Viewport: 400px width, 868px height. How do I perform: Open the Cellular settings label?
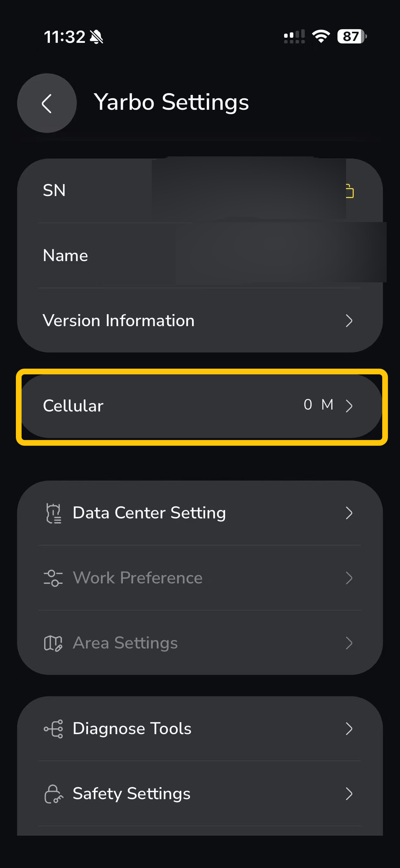[73, 406]
